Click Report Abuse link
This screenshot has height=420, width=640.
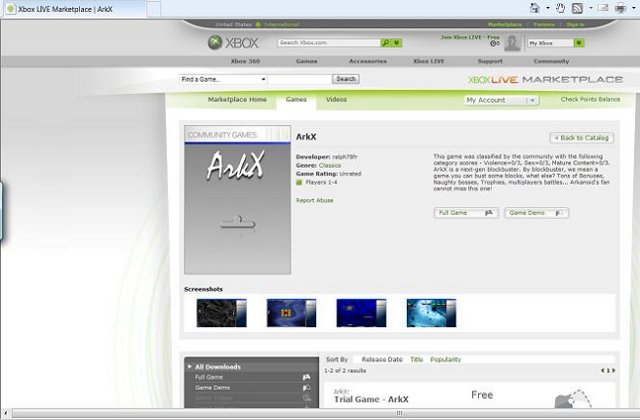(x=315, y=200)
